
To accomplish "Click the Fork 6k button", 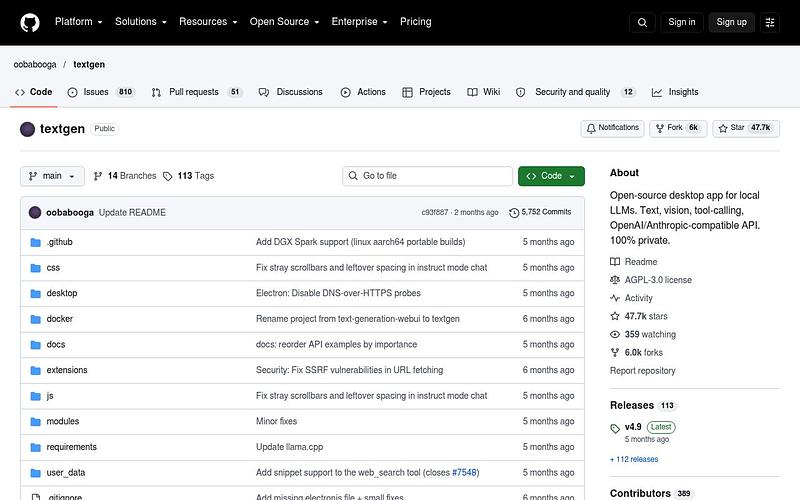I will [x=678, y=129].
